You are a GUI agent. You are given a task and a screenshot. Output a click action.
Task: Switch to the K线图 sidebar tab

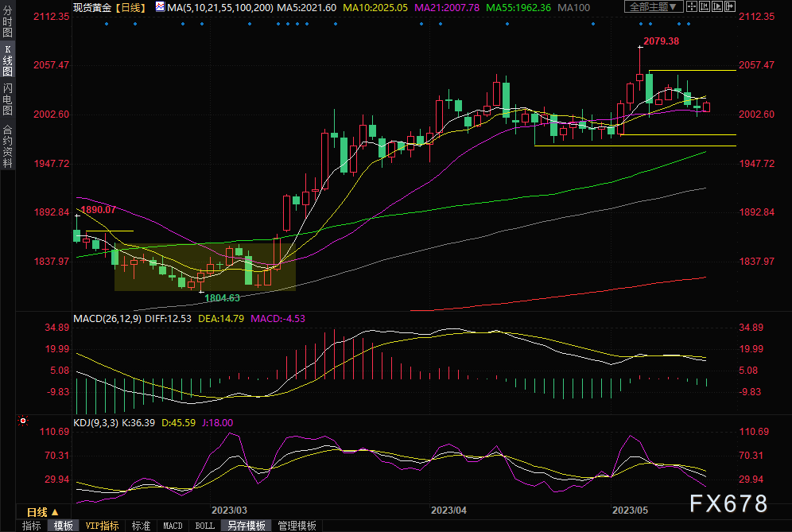coord(8,60)
